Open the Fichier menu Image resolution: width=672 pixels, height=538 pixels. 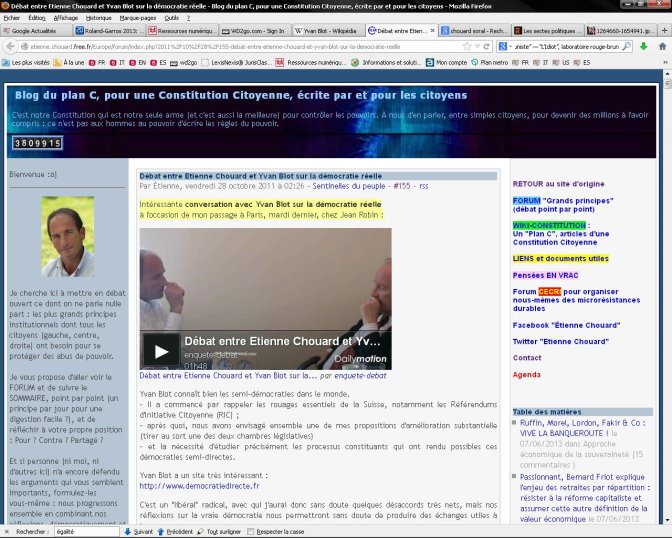tap(12, 18)
